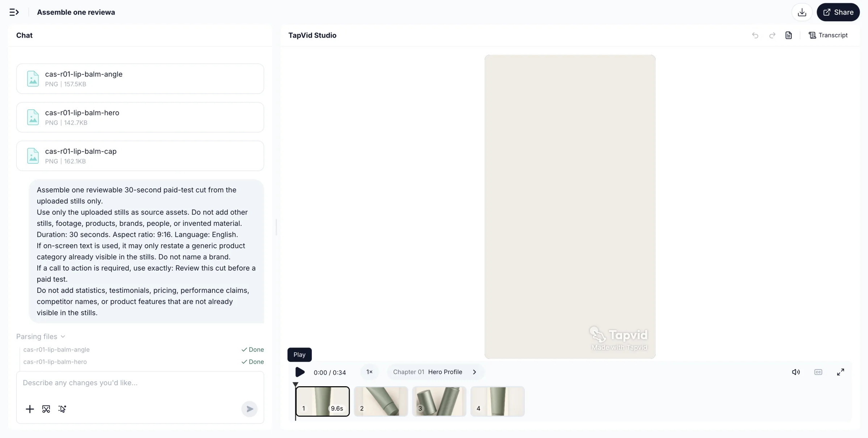
Task: Click the 0:00 / 0:34 time display
Action: click(x=329, y=372)
